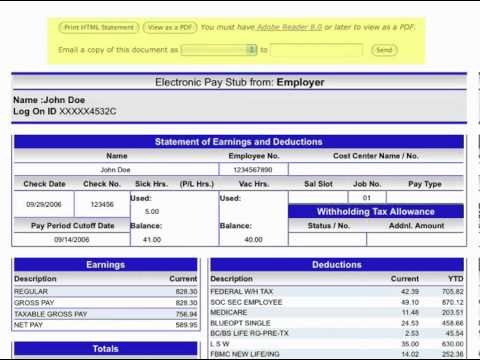Select the BC/BS LIFE RG-PRE-TX row

(x=337, y=333)
